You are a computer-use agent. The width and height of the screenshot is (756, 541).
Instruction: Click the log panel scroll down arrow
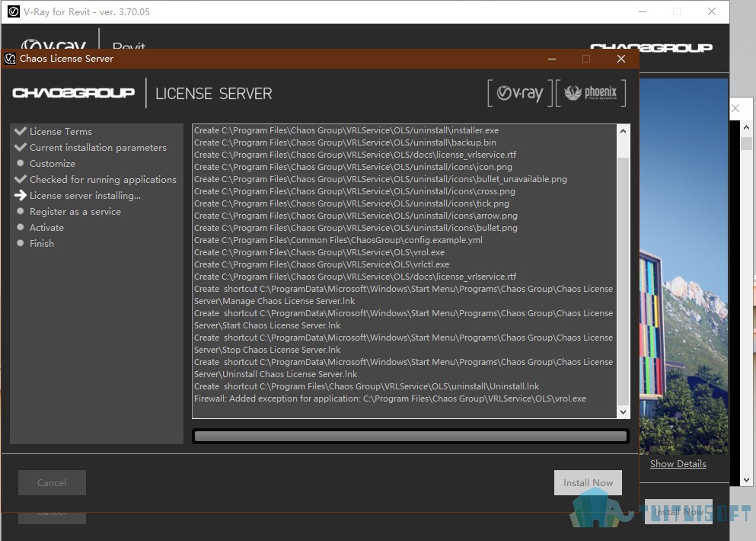pos(623,412)
